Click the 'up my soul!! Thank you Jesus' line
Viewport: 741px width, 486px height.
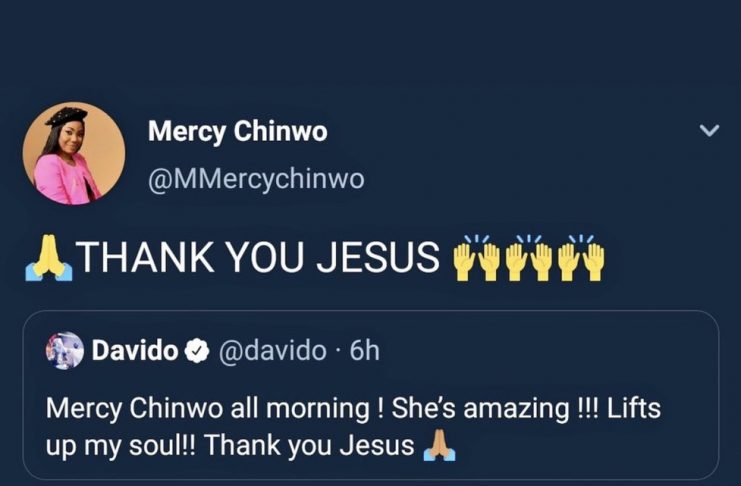tap(230, 446)
